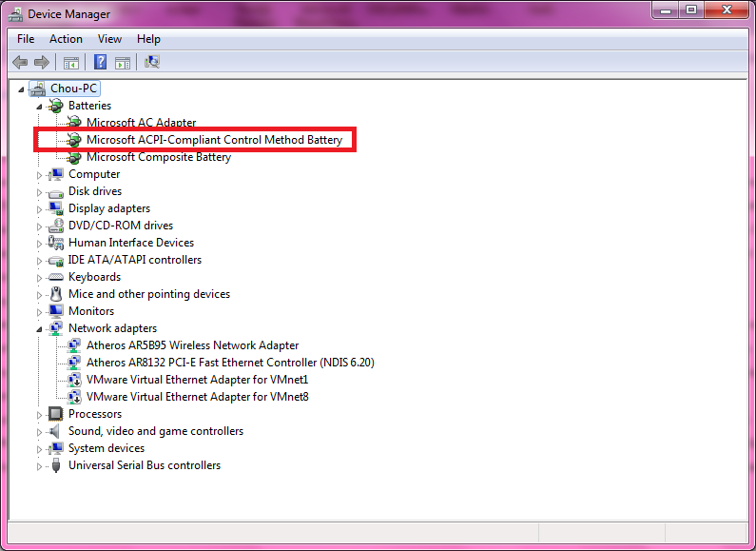Click the Keyboards category icon
The image size is (756, 551).
pyautogui.click(x=56, y=278)
